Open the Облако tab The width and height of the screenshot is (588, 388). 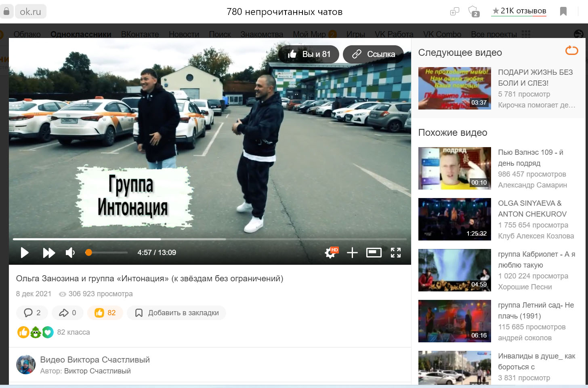pos(27,34)
